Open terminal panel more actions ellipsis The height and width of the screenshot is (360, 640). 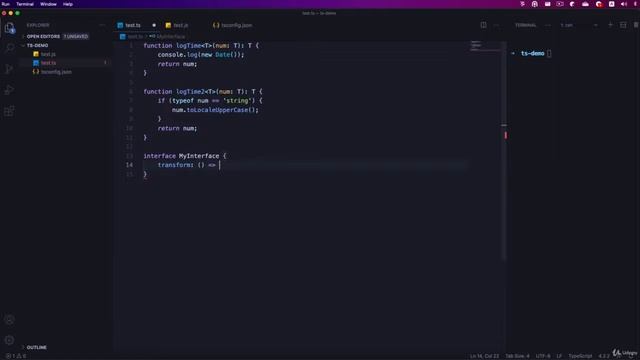coord(548,25)
